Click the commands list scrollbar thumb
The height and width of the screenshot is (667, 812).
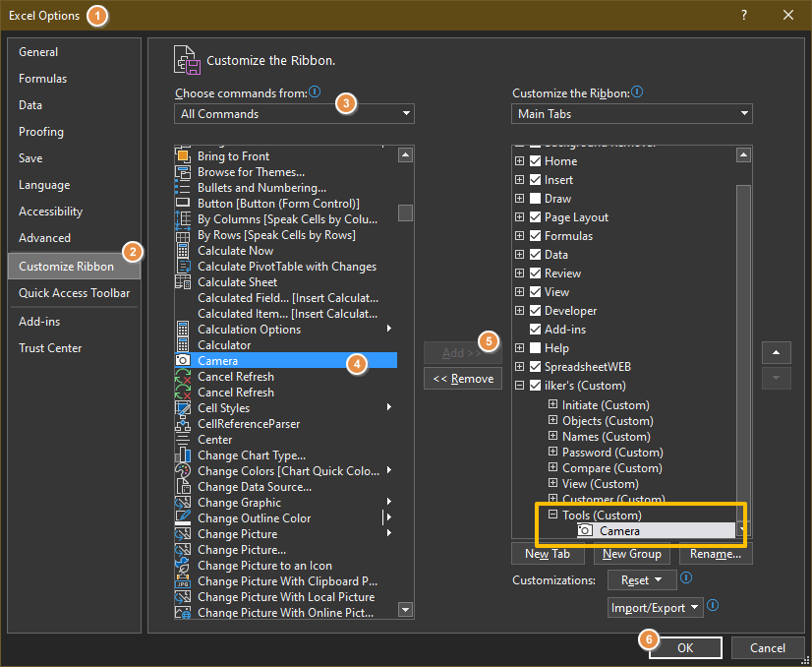[x=405, y=213]
